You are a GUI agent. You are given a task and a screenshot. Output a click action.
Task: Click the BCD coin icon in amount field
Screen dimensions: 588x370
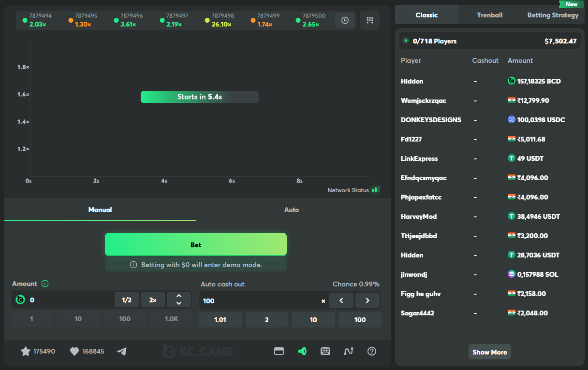(20, 300)
